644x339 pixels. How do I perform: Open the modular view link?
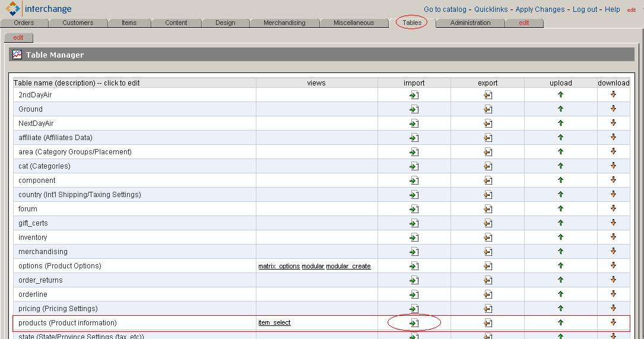pos(313,266)
